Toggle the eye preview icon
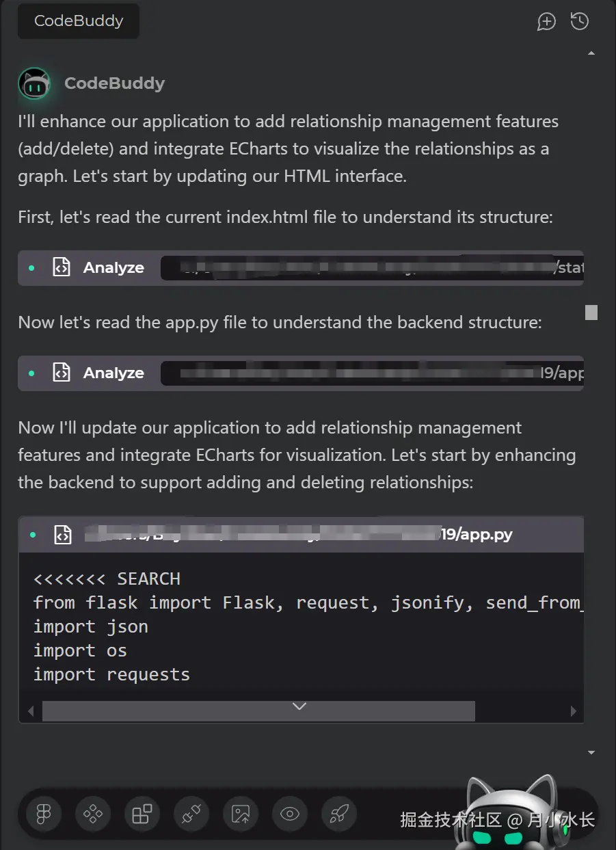Screen dimensions: 616x850 click(x=290, y=814)
